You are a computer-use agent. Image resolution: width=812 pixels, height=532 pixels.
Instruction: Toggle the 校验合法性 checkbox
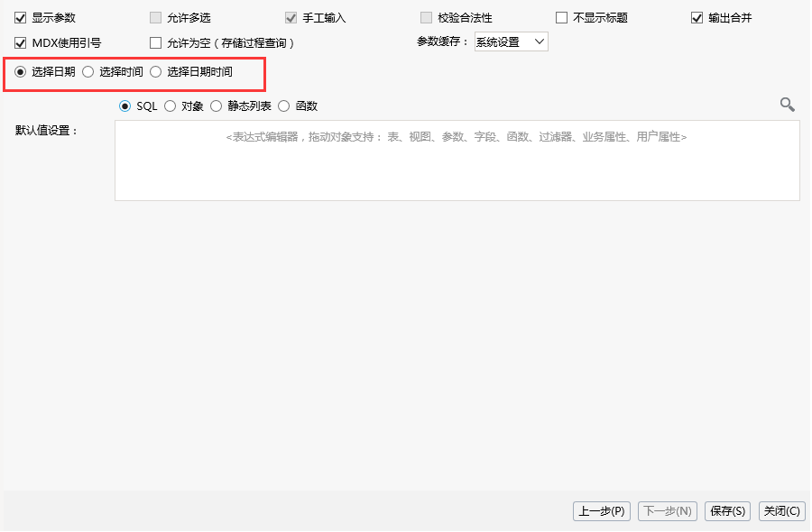(426, 18)
